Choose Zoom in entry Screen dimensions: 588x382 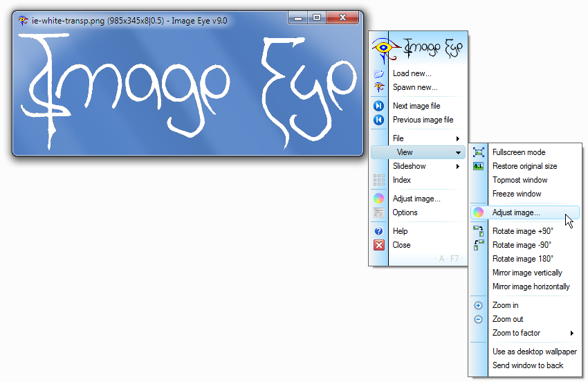[x=505, y=305]
